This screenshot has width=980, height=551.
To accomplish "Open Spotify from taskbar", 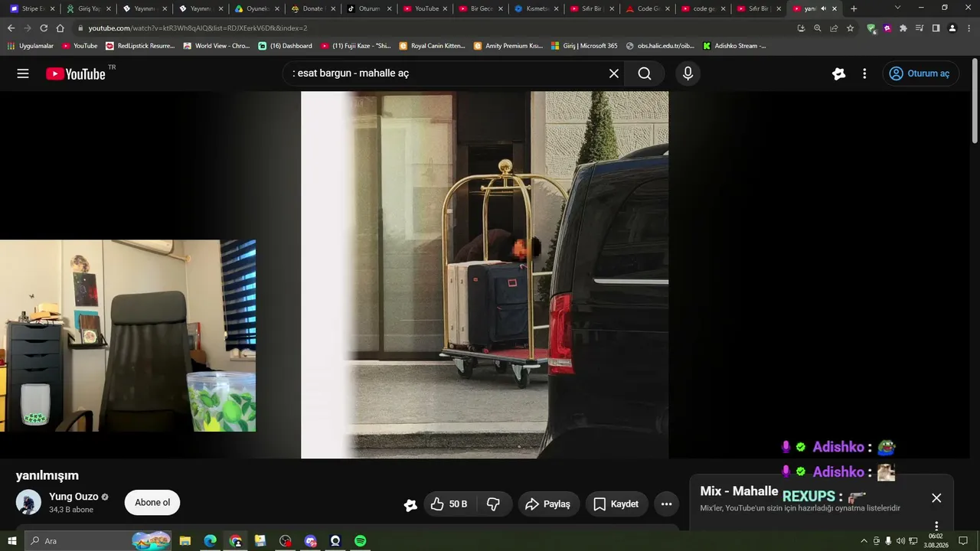I will pos(360,541).
